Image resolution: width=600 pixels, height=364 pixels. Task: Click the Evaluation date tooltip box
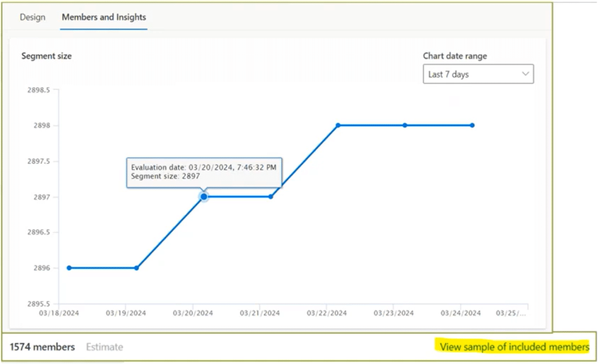204,171
